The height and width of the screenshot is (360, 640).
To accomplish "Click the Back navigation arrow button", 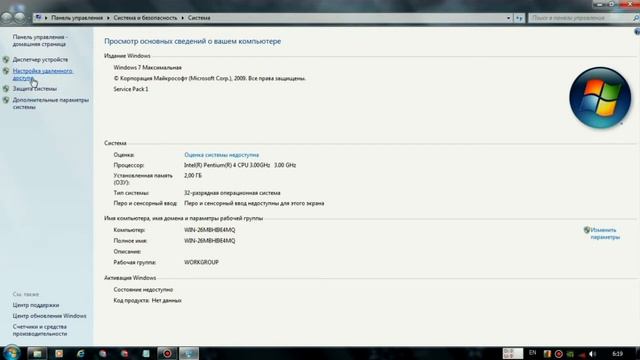I will (7, 18).
